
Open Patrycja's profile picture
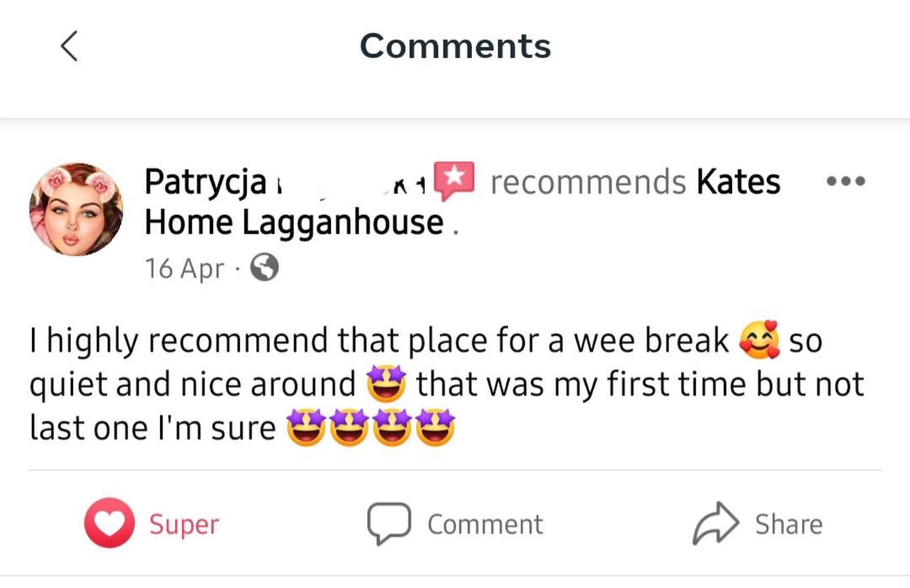click(x=76, y=209)
